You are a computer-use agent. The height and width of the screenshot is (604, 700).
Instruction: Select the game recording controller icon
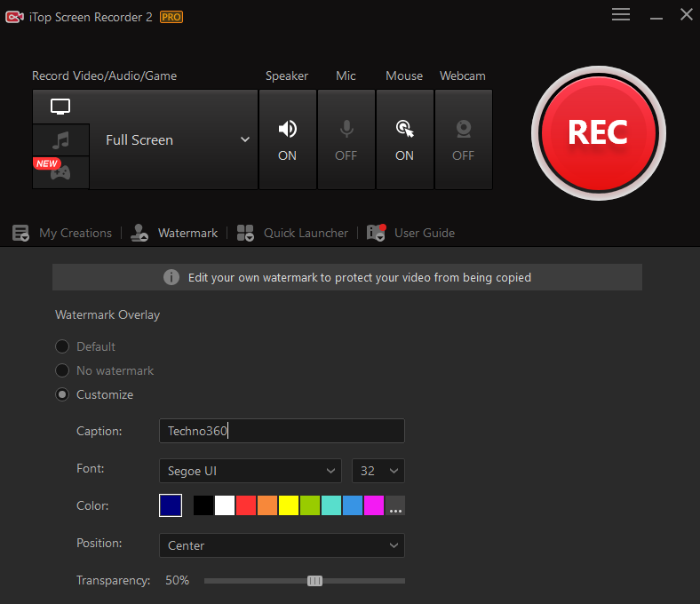(x=60, y=172)
